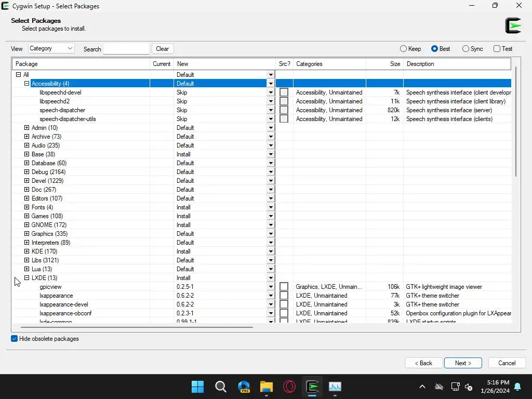Open action dropdown for Base row

click(x=271, y=154)
